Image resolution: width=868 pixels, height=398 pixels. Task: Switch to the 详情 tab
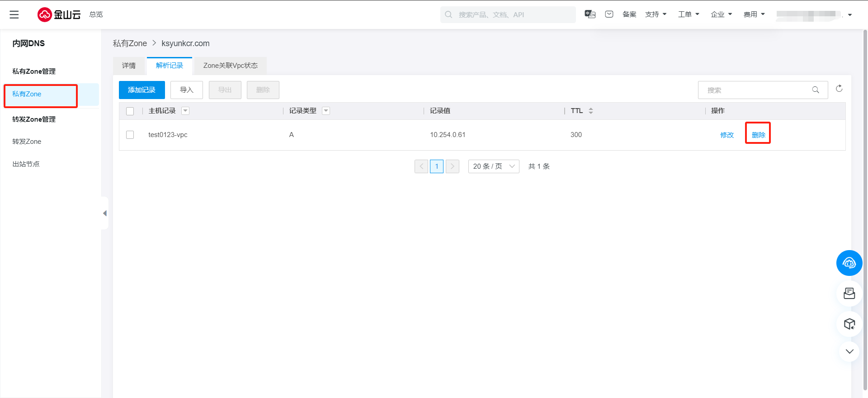(129, 66)
